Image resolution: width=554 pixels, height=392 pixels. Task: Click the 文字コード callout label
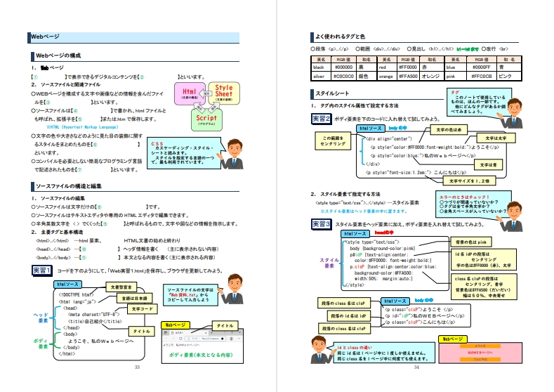tap(143, 308)
